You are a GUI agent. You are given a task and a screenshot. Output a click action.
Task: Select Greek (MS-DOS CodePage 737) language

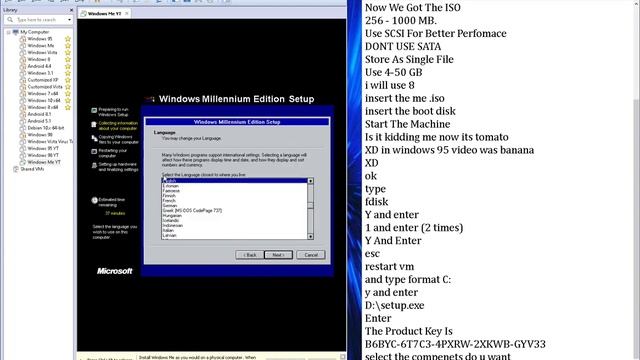(192, 211)
